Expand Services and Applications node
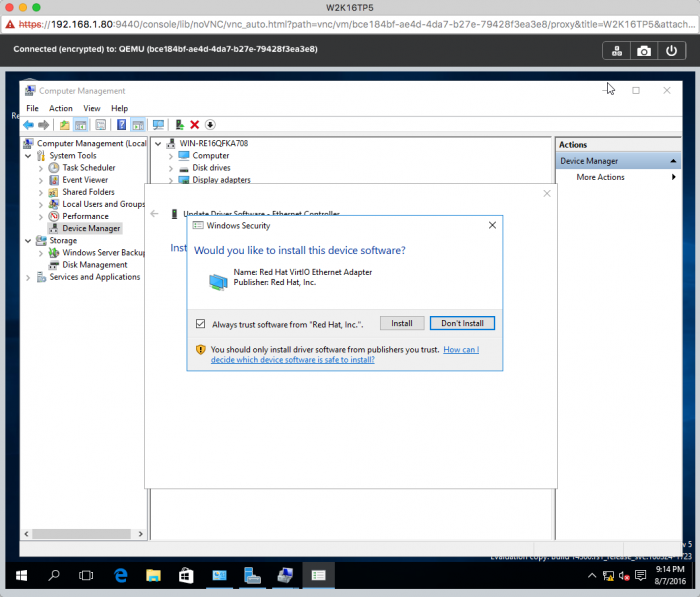 pos(28,277)
